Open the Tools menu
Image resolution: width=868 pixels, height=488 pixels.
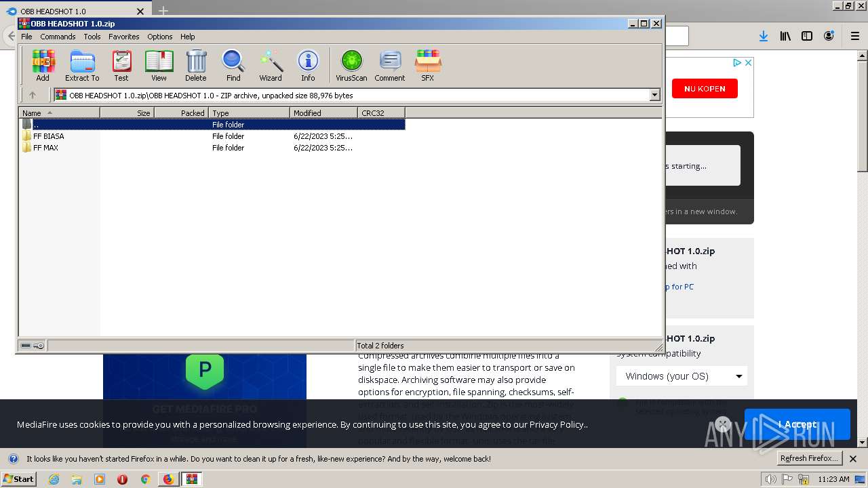[x=92, y=37]
